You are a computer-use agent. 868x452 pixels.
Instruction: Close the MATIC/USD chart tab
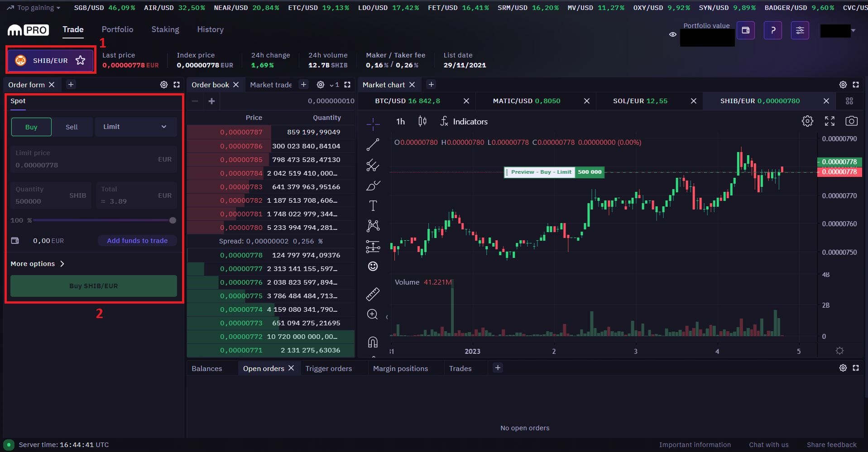pos(586,101)
